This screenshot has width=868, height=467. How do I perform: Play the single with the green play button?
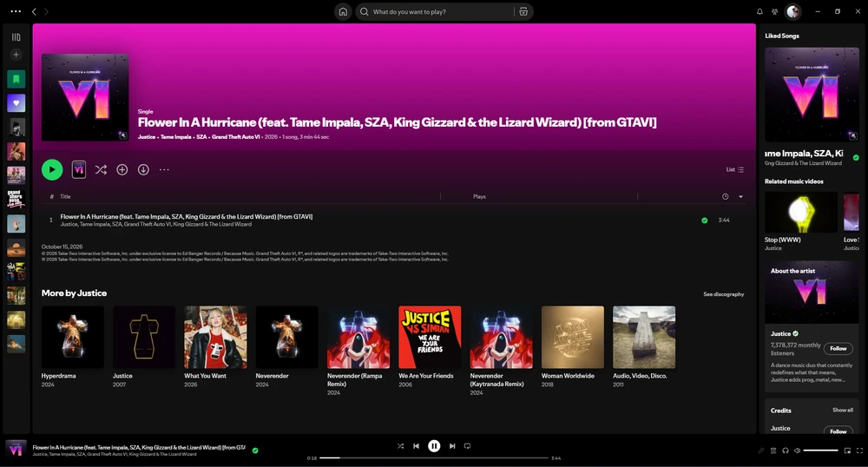(x=52, y=170)
